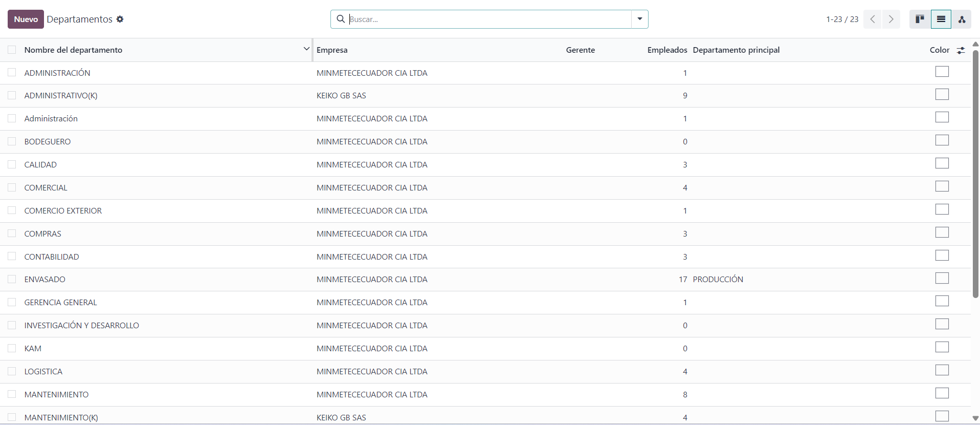Open hierarchy view

962,19
